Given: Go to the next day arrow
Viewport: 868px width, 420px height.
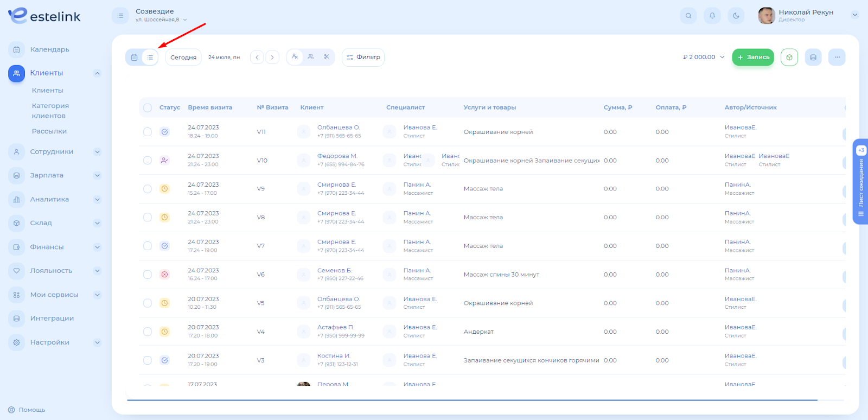Looking at the screenshot, I should (x=272, y=58).
